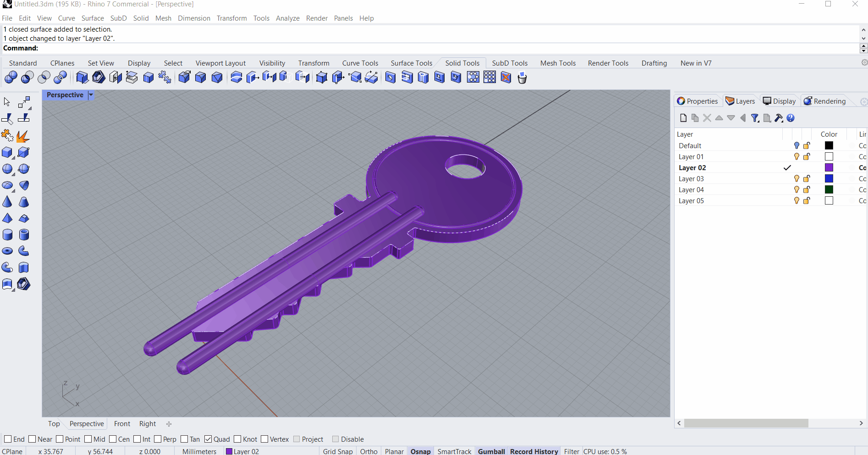Toggle the lock for Layer 03
Screen dimensions: 868x455
click(807, 178)
